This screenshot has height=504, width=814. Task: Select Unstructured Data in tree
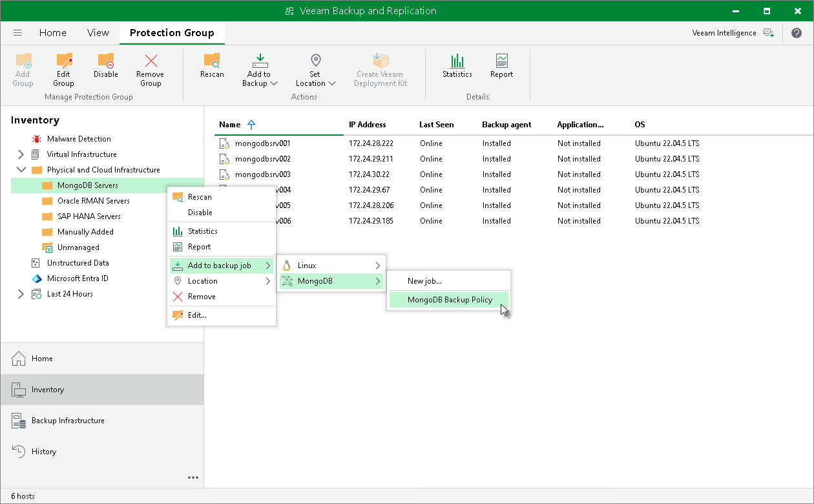tap(78, 263)
